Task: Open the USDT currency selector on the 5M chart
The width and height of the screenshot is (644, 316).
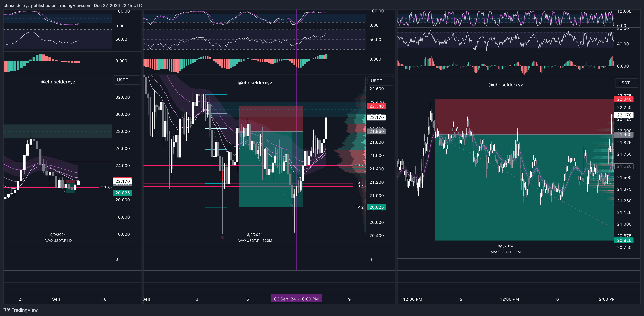Action: click(627, 83)
